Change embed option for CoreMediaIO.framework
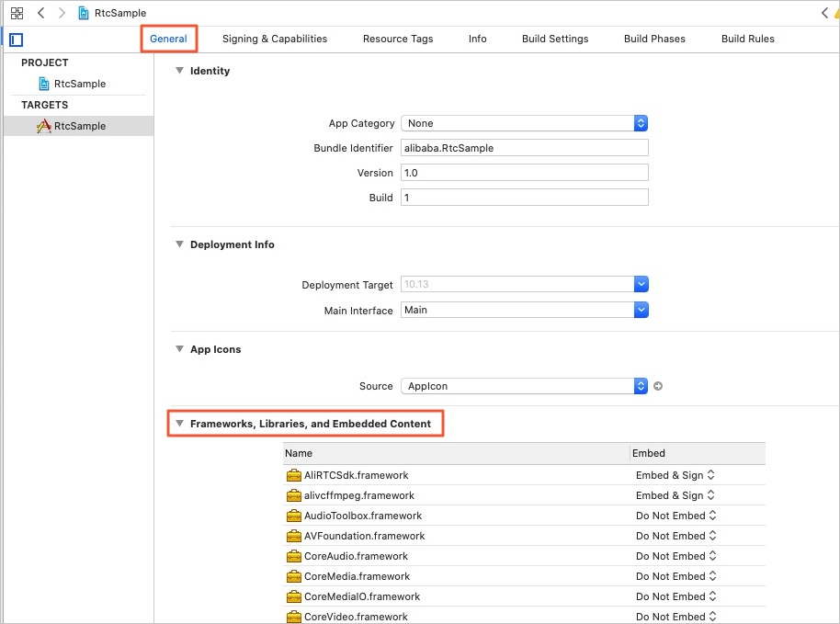840x624 pixels. 676,596
